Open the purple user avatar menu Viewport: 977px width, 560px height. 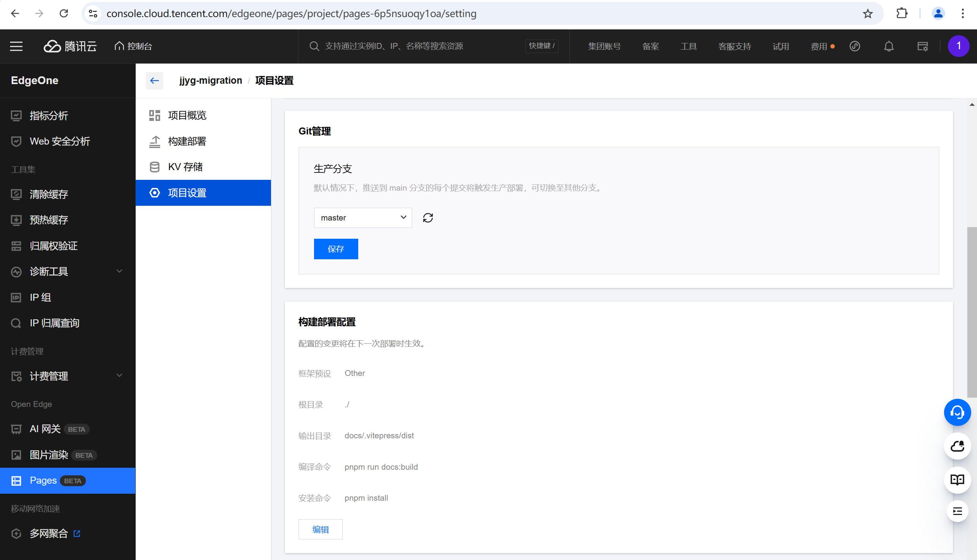coord(958,46)
